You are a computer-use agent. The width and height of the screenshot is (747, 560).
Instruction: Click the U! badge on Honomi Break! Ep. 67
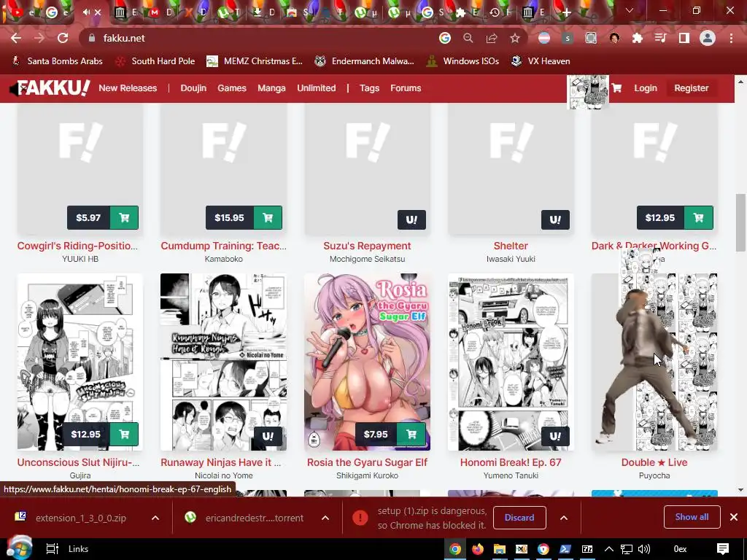tap(555, 436)
